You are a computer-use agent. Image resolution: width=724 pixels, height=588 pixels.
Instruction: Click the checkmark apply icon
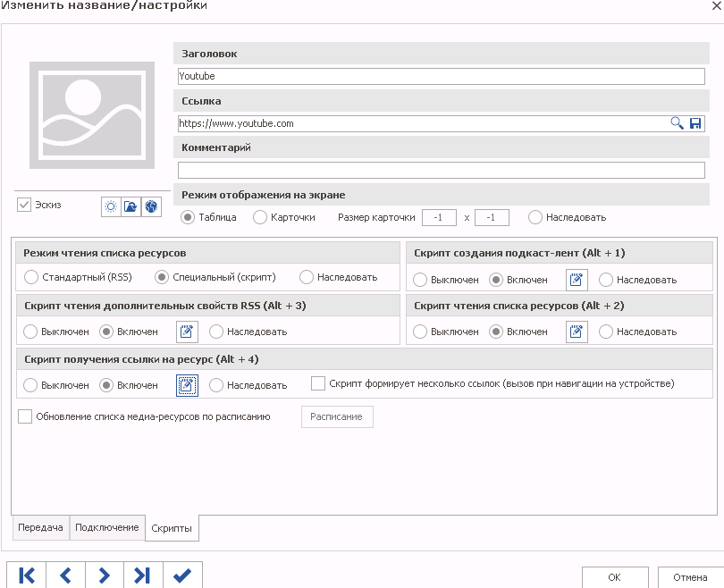(182, 575)
